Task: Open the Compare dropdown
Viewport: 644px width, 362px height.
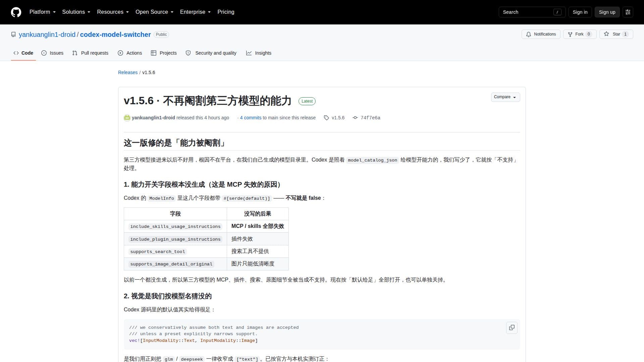Action: click(x=505, y=97)
